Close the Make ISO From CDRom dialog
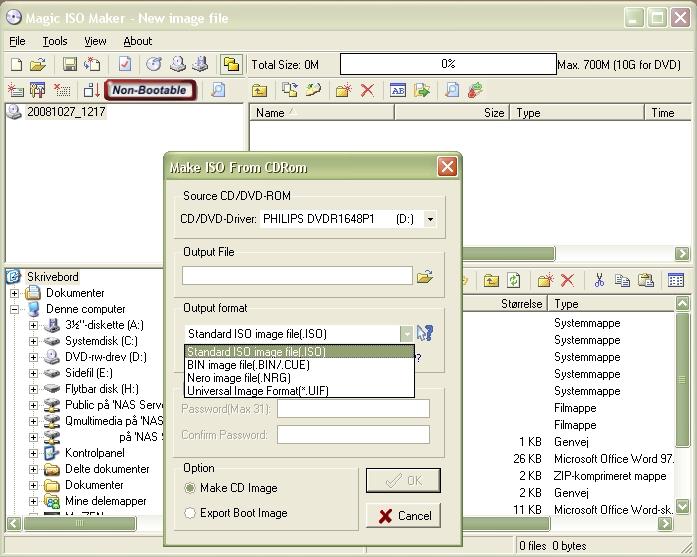Screen dimensions: 697x557 pyautogui.click(x=447, y=166)
